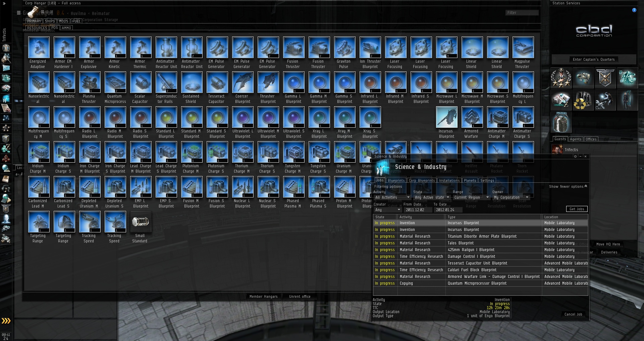Open the Planets tab in Science & Industry

pos(470,180)
